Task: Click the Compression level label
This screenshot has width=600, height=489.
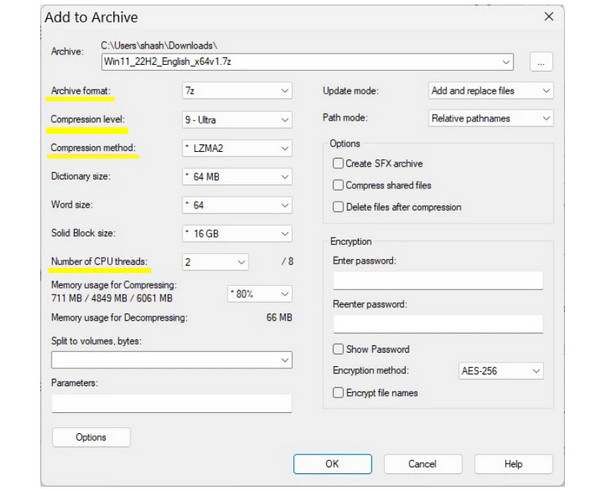Action: [88, 119]
